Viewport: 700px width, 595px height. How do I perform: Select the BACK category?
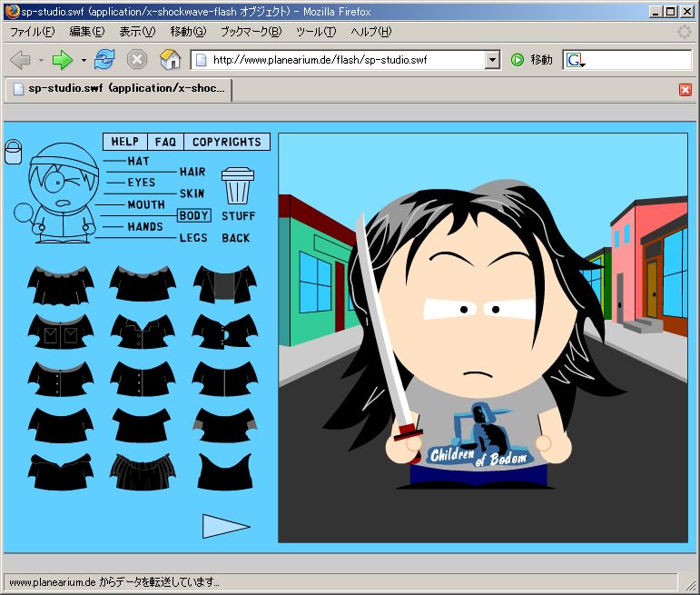click(236, 238)
